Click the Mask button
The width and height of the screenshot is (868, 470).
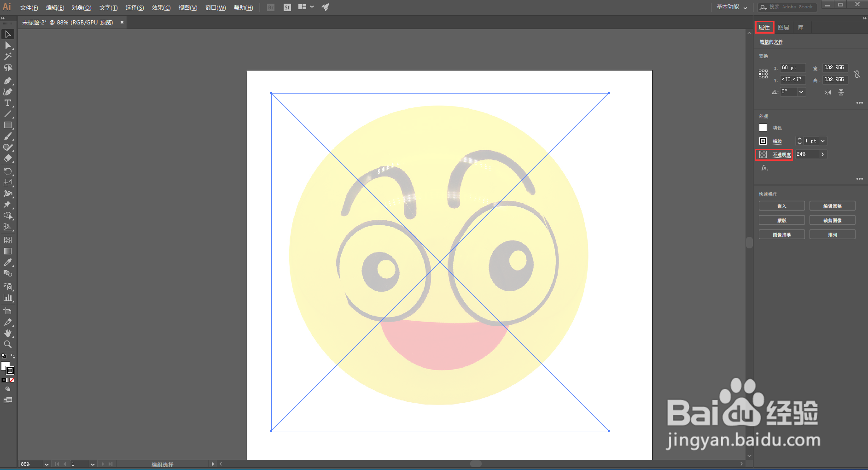pos(782,220)
